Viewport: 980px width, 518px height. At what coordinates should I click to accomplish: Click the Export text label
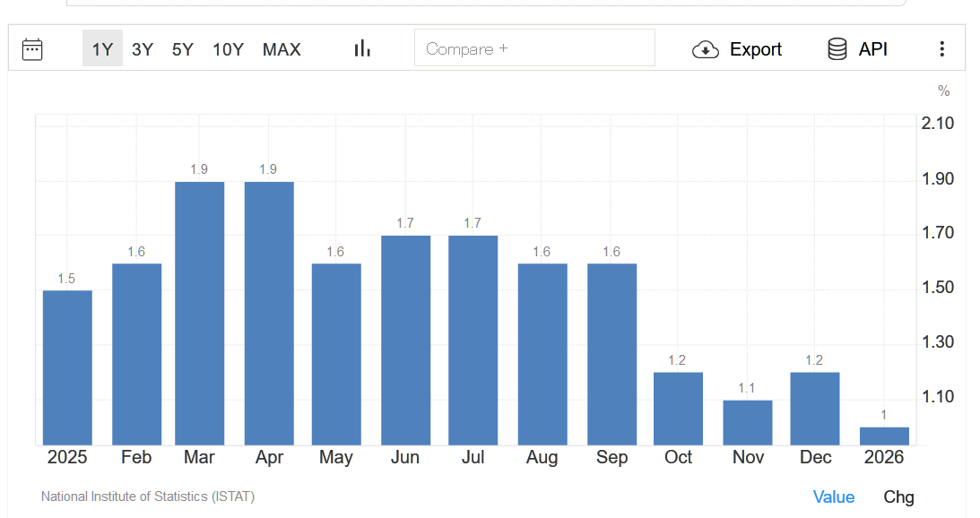(755, 49)
